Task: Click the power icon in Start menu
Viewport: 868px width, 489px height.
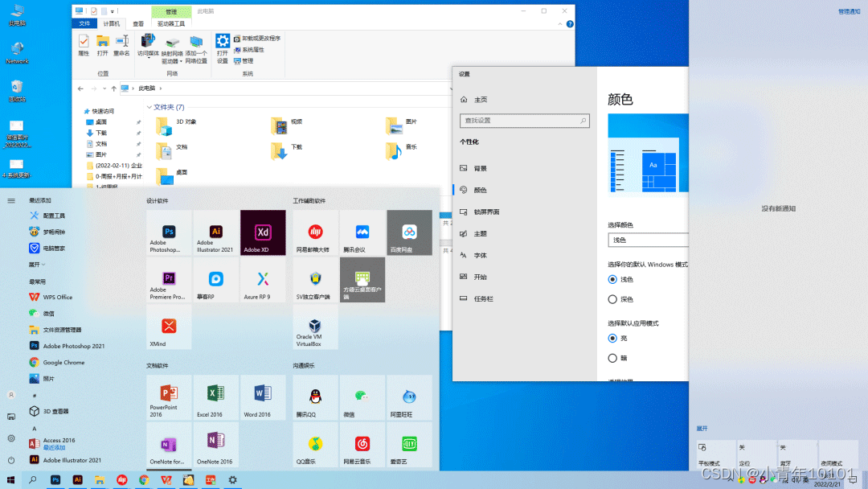Action: (x=11, y=460)
